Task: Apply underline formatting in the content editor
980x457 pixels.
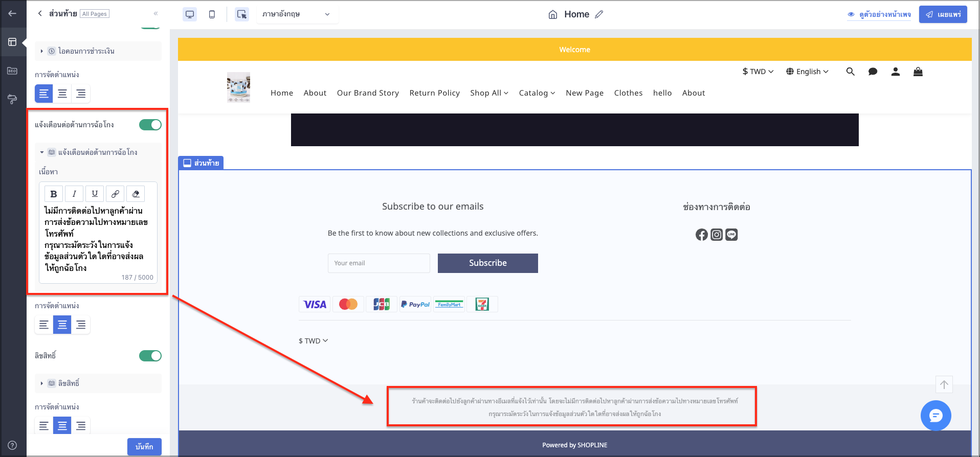Action: click(95, 194)
